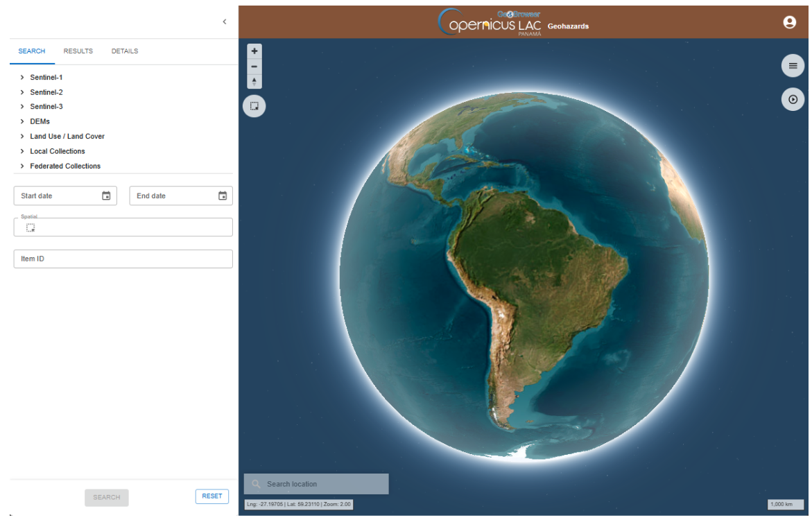The width and height of the screenshot is (812, 520).
Task: Switch to the Results tab
Action: point(78,51)
